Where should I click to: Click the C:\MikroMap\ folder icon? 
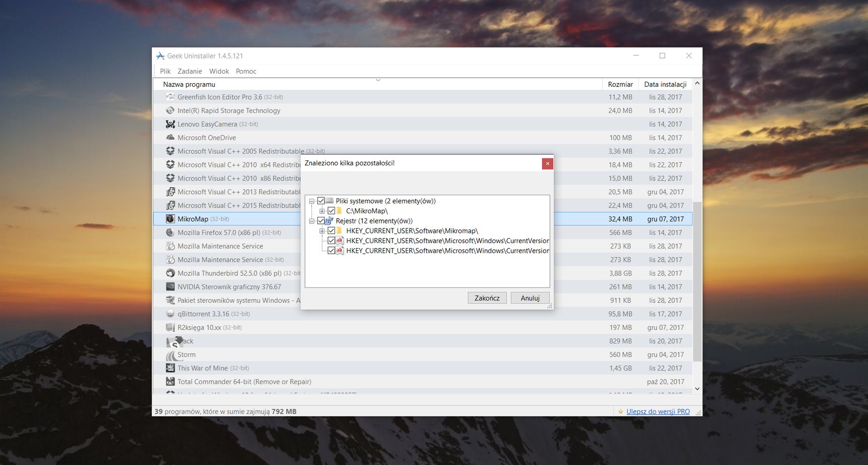(340, 211)
